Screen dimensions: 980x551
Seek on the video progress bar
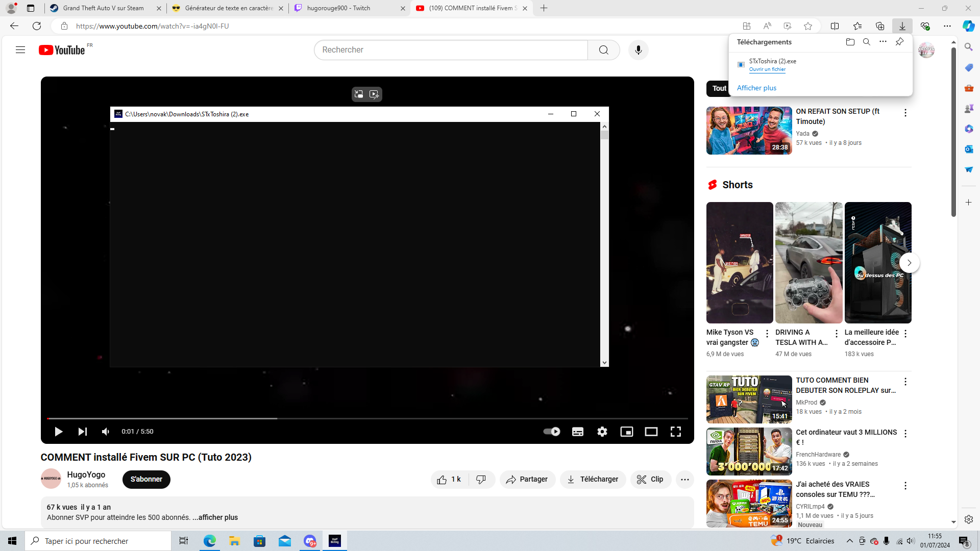point(367,418)
